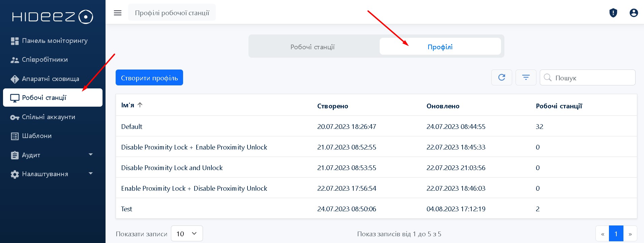Open the user account profile icon
This screenshot has height=243, width=644.
(634, 13)
